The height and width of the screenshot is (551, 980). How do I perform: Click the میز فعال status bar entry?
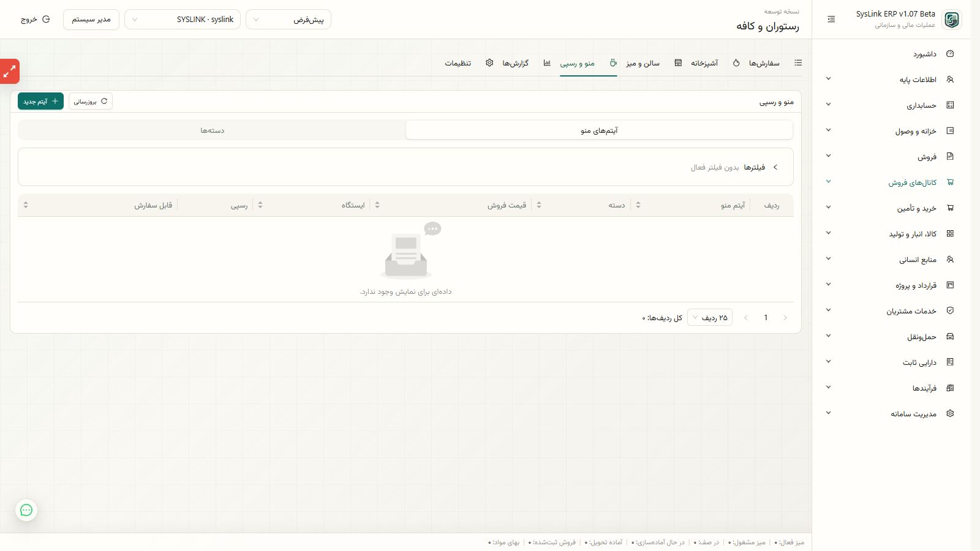coord(790,542)
